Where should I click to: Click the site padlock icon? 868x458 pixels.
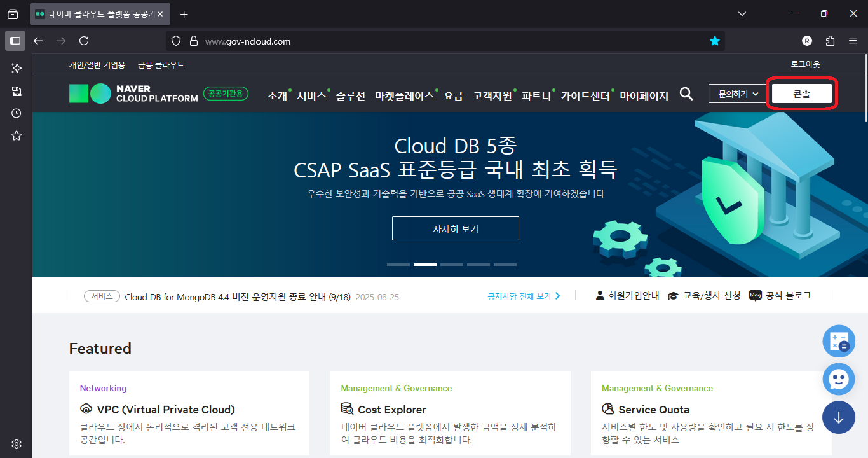coord(194,41)
